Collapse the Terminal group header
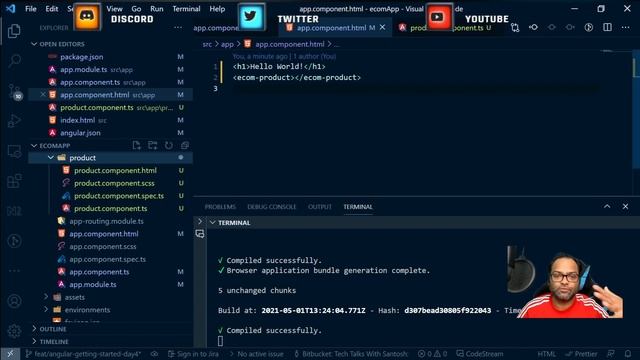This screenshot has width=640, height=360. pos(213,223)
